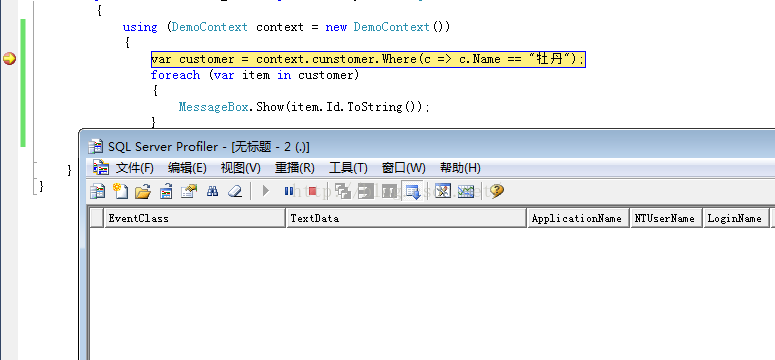The width and height of the screenshot is (775, 360).
Task: Click the EventClass column header
Action: [x=195, y=218]
